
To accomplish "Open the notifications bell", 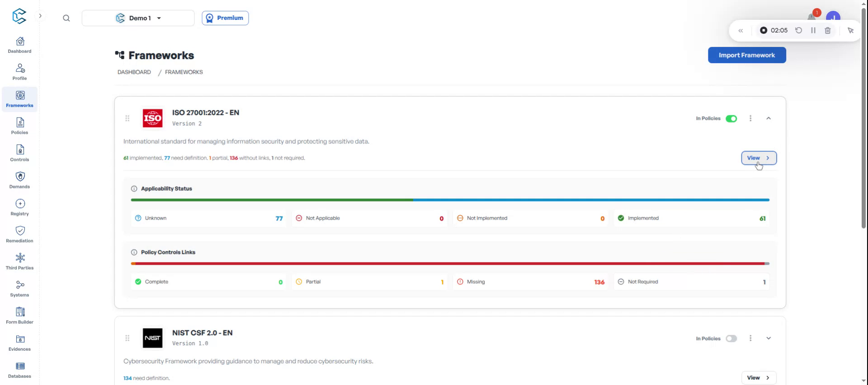I will coord(811,18).
